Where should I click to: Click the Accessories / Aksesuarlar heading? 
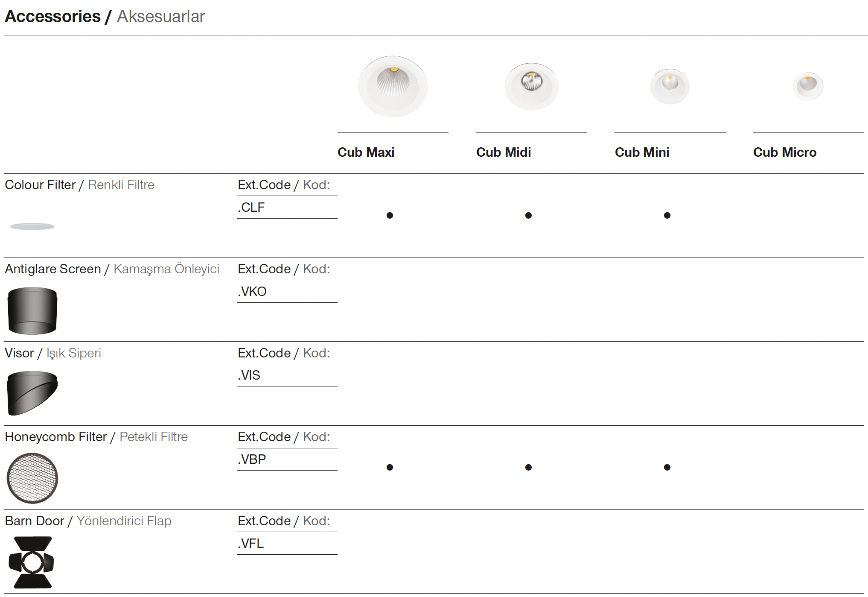(105, 16)
